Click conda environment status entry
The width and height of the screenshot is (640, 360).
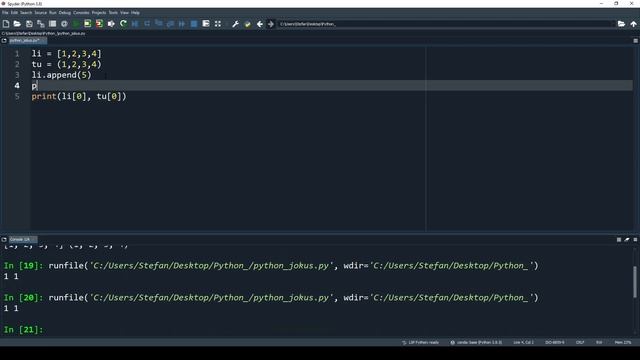[x=476, y=342]
